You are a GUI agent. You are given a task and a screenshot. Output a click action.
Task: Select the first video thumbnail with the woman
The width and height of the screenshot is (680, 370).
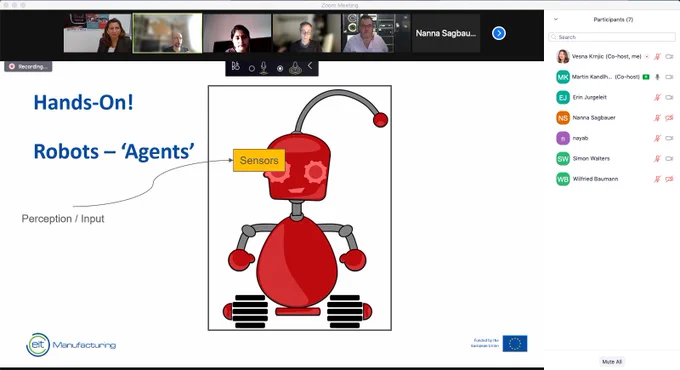pyautogui.click(x=98, y=33)
